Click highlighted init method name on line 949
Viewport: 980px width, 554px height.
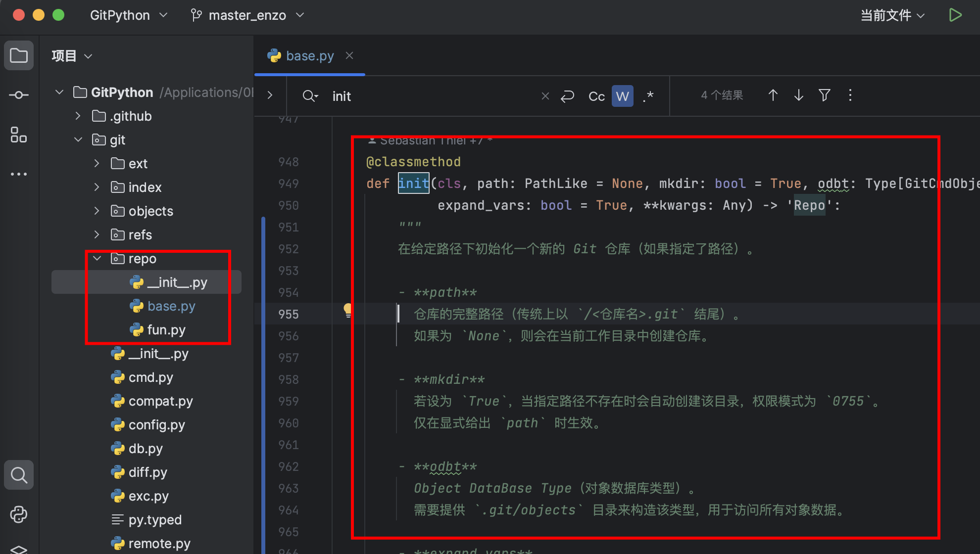click(413, 184)
